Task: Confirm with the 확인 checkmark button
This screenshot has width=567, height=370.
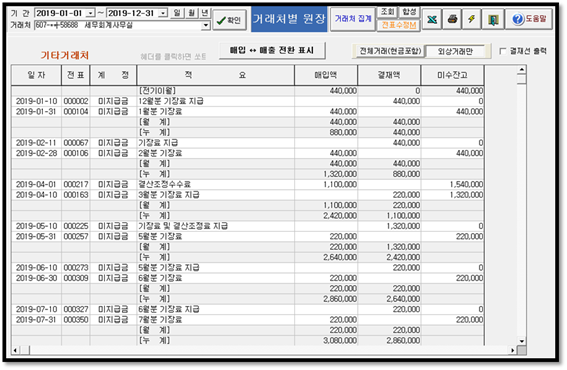Action: (230, 20)
